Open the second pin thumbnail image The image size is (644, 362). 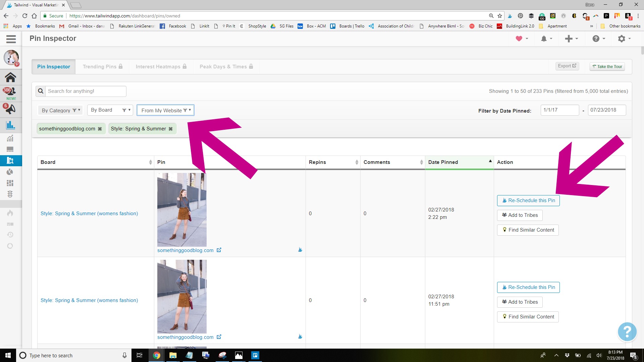[x=182, y=297]
